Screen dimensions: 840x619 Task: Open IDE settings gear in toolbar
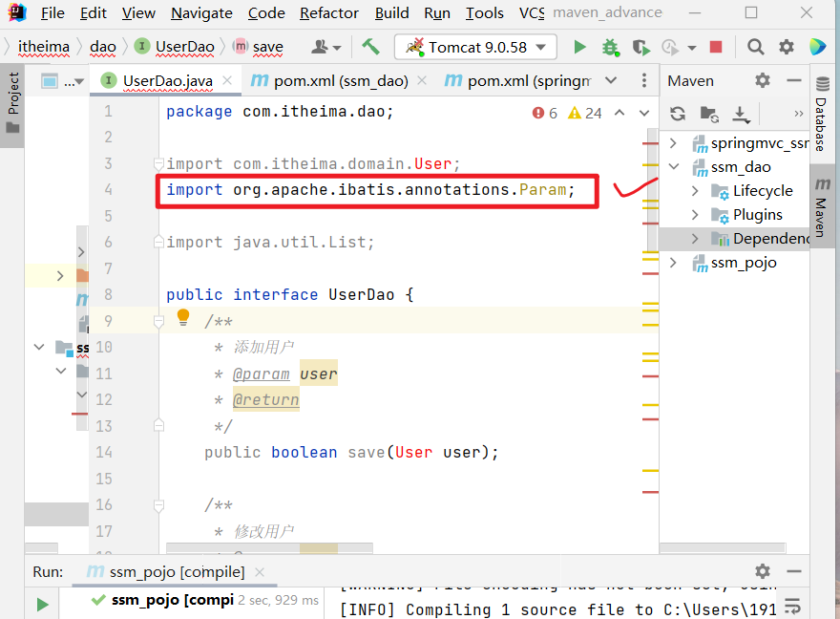(786, 47)
